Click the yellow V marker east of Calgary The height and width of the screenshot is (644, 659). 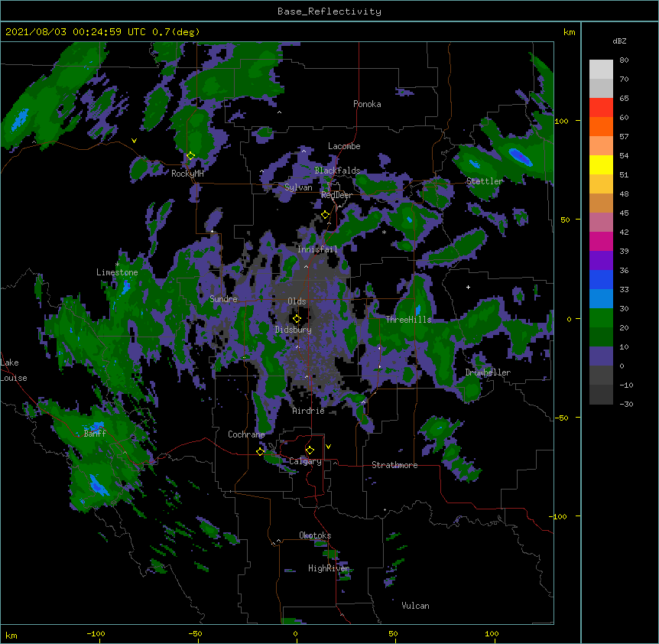click(x=328, y=447)
